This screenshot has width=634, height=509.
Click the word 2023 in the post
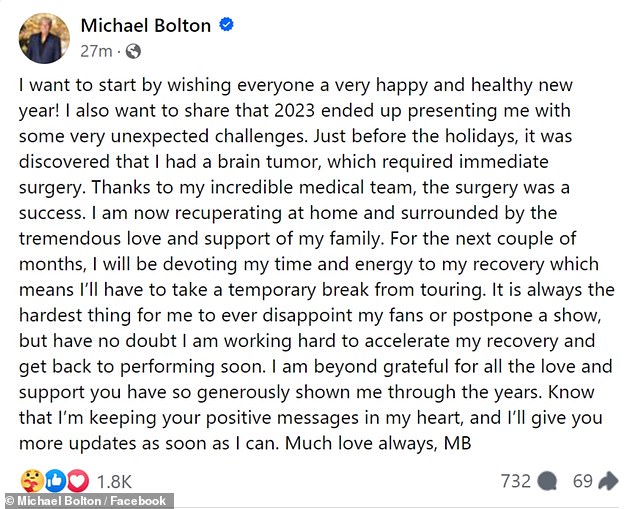click(294, 111)
